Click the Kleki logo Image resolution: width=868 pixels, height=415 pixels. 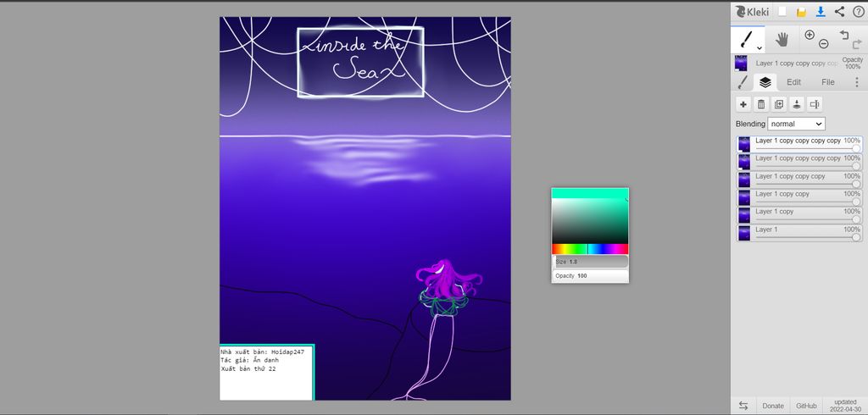(753, 12)
